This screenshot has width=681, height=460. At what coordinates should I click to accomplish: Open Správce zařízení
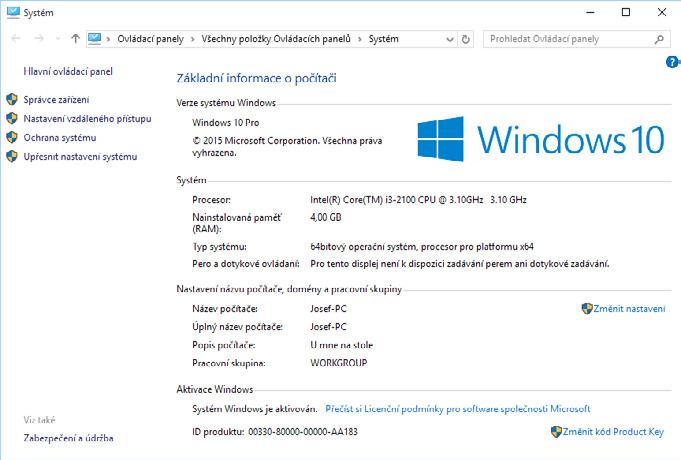(x=56, y=100)
